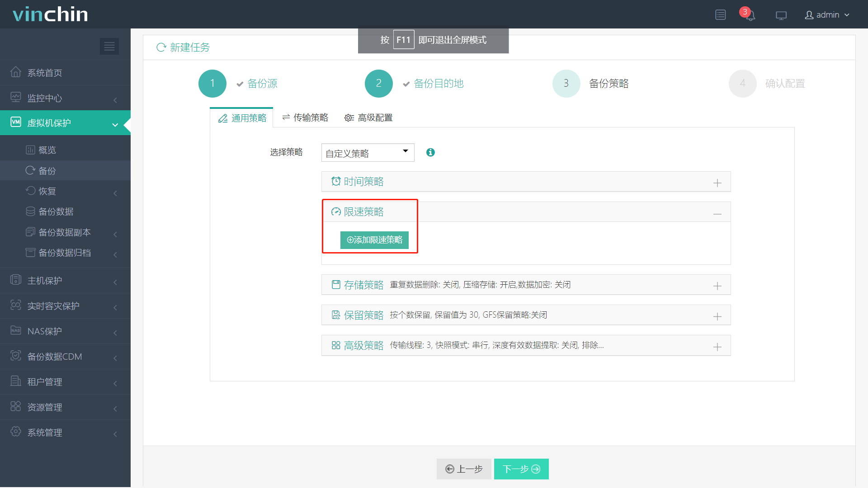Click the host icon beside 主机保护

pos(16,280)
